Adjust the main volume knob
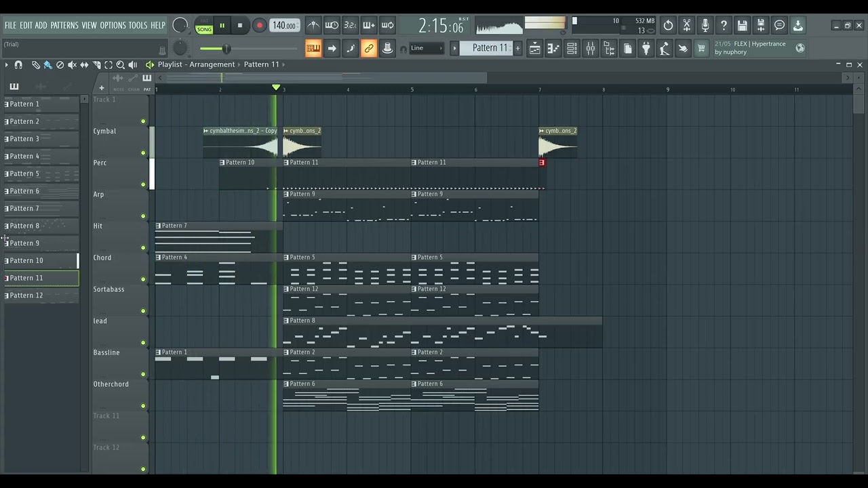Screen dimensions: 868x488 [180, 26]
